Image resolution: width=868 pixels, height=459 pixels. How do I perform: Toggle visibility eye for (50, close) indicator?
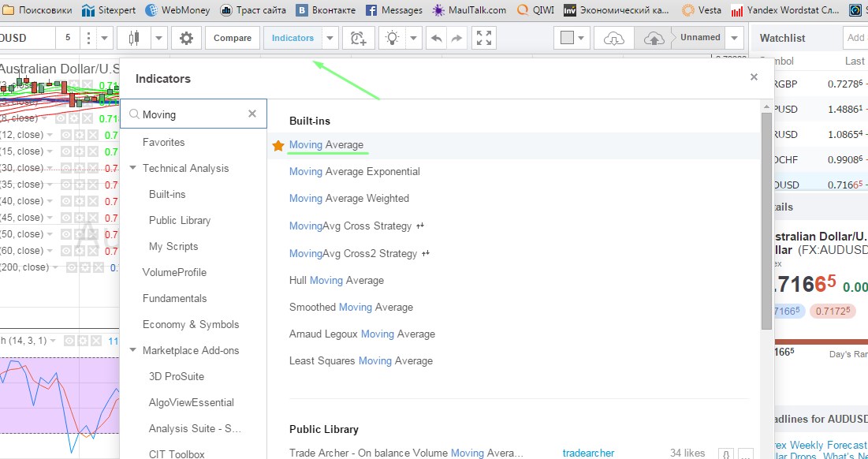click(x=68, y=234)
